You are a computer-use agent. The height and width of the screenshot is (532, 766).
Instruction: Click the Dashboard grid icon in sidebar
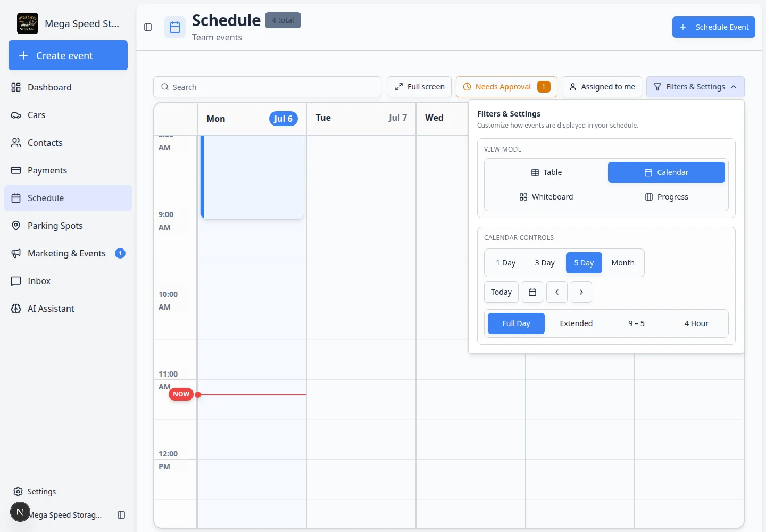[16, 87]
